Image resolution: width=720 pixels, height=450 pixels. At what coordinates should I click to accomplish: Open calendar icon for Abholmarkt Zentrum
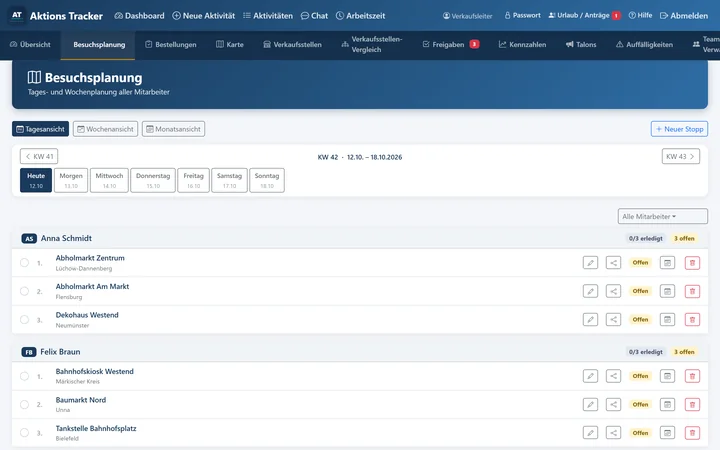(667, 263)
